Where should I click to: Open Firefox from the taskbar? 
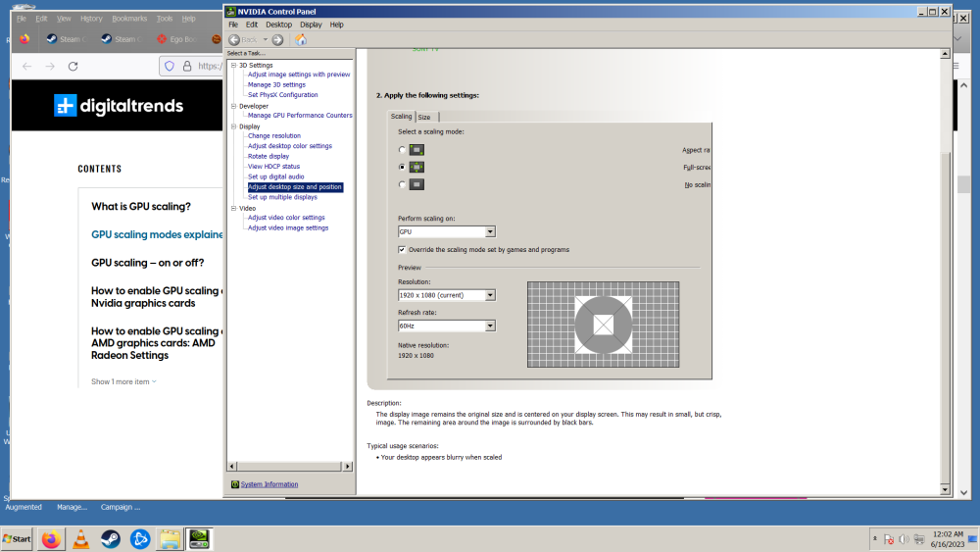pos(51,538)
